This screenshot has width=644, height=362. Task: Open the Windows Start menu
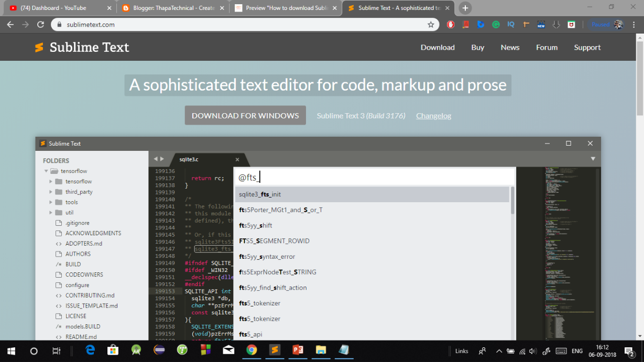pos(11,351)
